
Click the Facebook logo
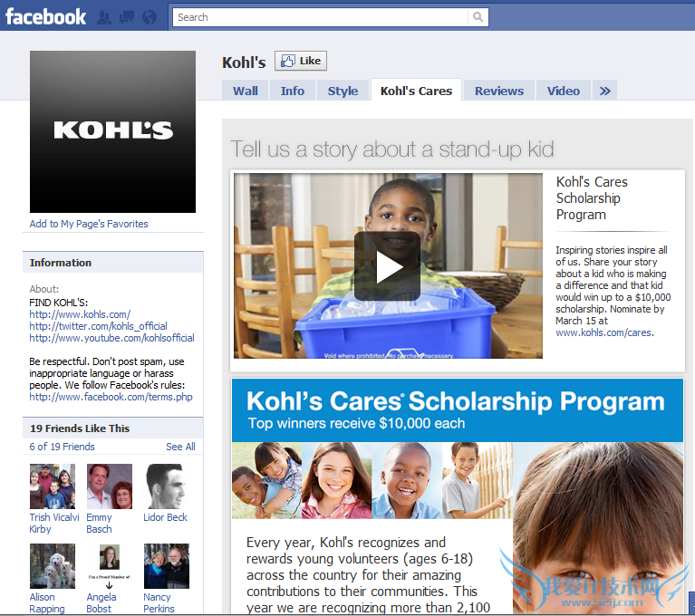[x=45, y=17]
